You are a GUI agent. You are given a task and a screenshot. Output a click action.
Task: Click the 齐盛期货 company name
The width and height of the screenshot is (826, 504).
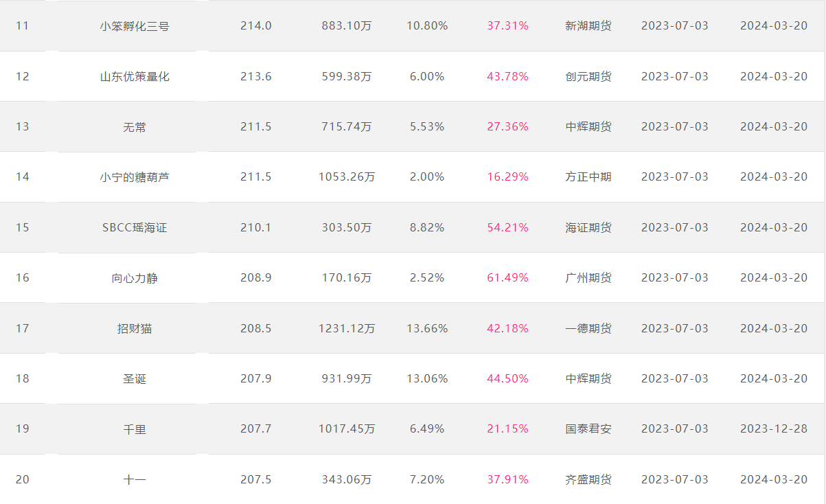(x=588, y=479)
